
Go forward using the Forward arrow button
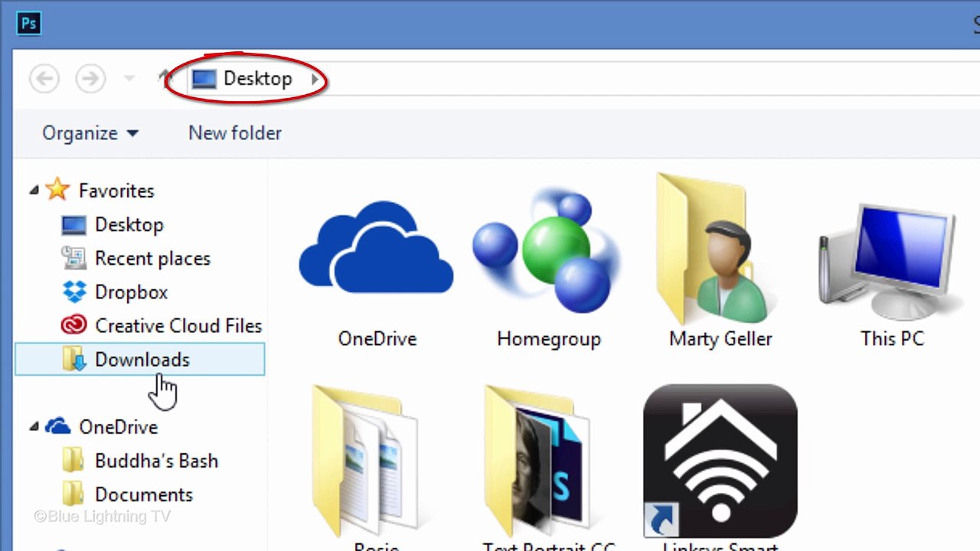click(90, 78)
